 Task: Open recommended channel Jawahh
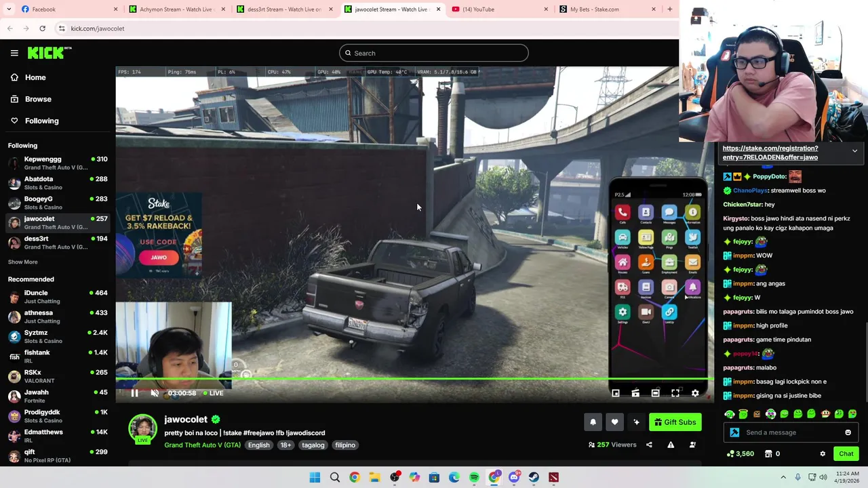click(x=58, y=396)
